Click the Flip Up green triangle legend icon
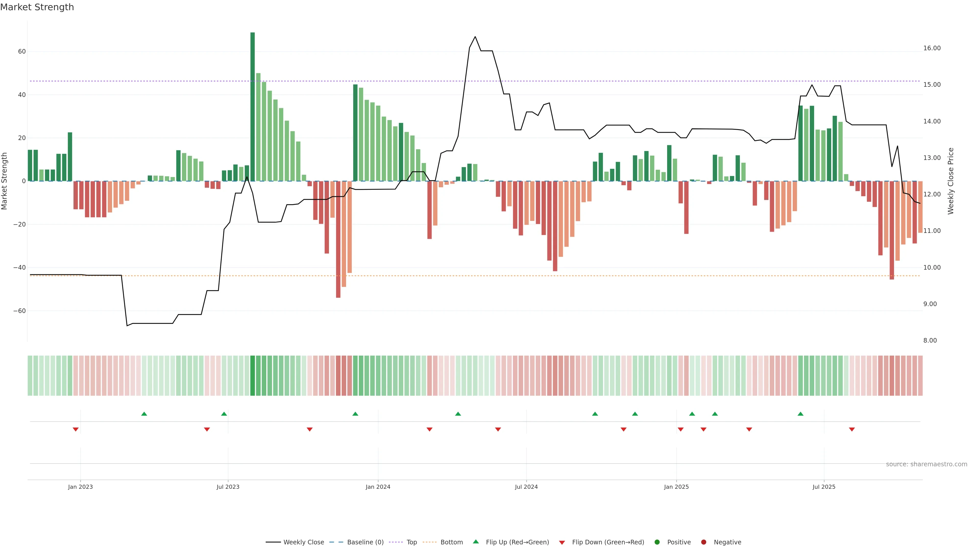980x551 pixels. 475,542
